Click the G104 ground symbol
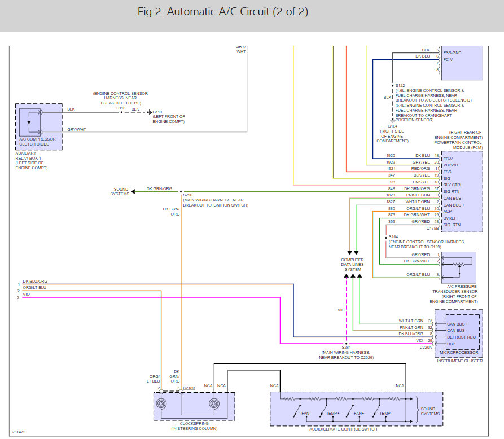 coord(392,120)
